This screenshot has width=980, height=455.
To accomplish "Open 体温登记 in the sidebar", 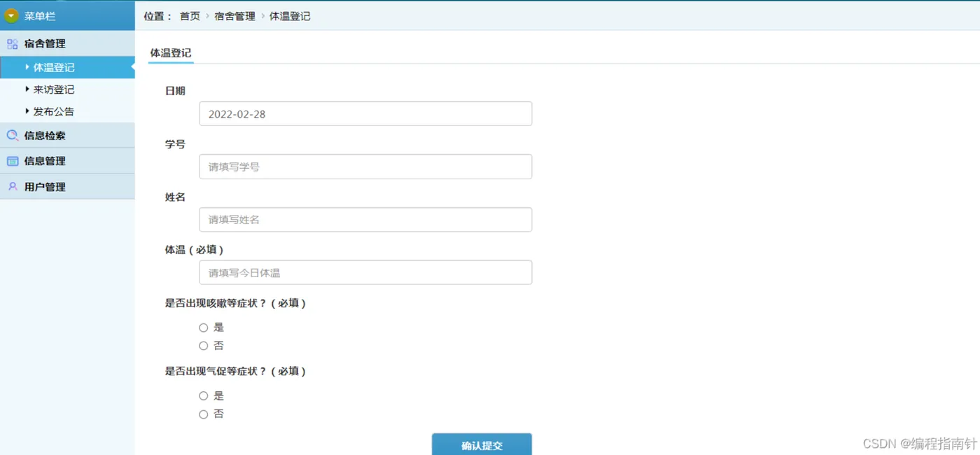I will 67,68.
